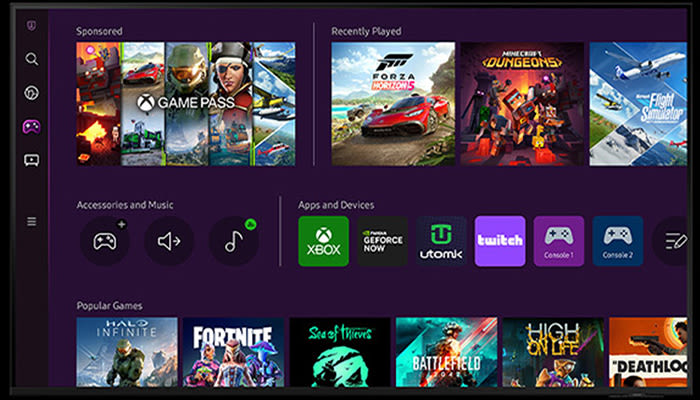This screenshot has height=400, width=700.
Task: Open the music note icon
Action: coord(233,241)
